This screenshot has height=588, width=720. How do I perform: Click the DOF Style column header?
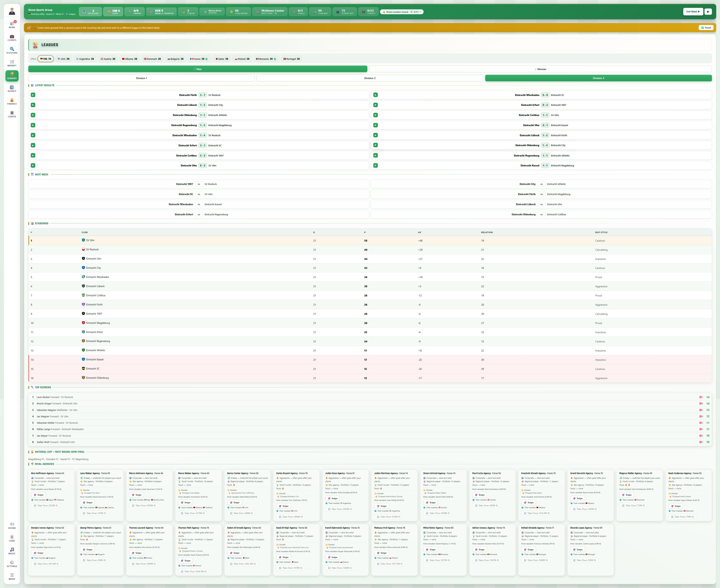(601, 232)
